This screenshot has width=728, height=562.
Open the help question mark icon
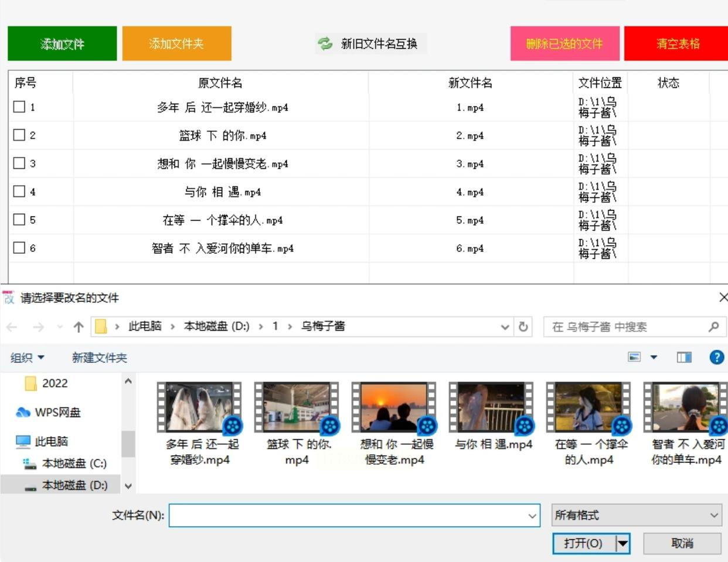click(x=716, y=357)
